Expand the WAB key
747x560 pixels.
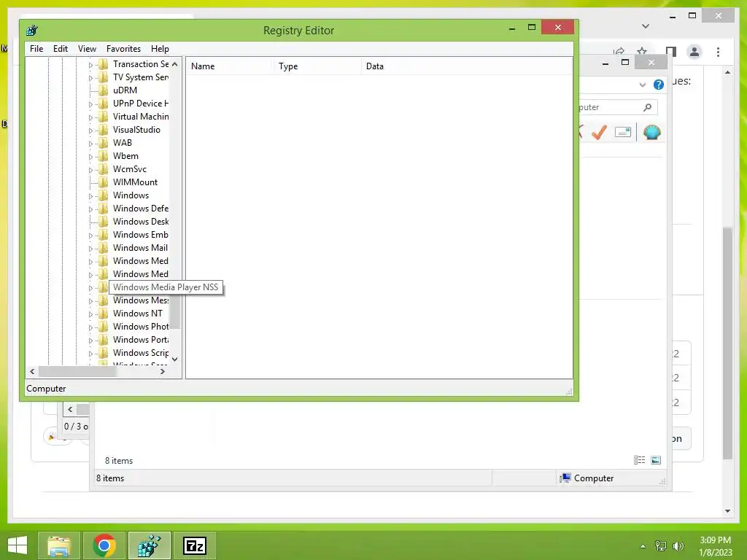point(90,144)
